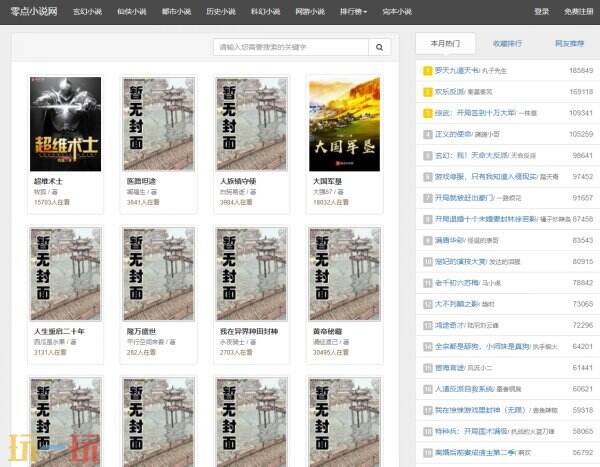Viewport: 600px width, 467px height.
Task: Open the 仙侠小说 category
Action: pyautogui.click(x=132, y=12)
